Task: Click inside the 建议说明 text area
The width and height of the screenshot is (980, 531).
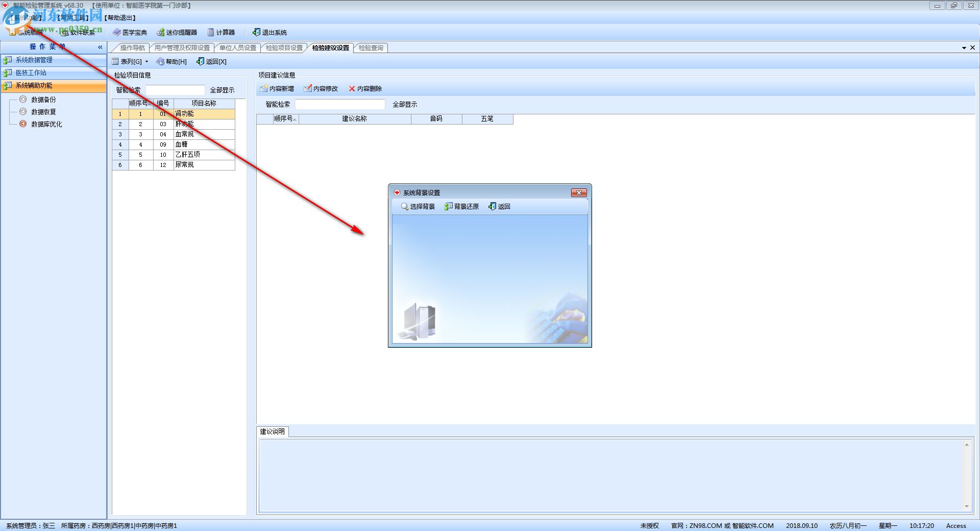Action: point(610,475)
